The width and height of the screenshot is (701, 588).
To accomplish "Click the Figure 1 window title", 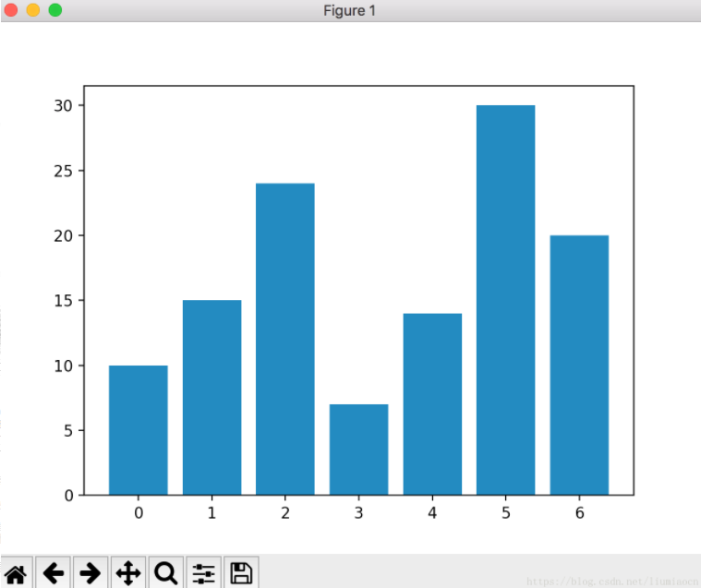I will pyautogui.click(x=350, y=10).
